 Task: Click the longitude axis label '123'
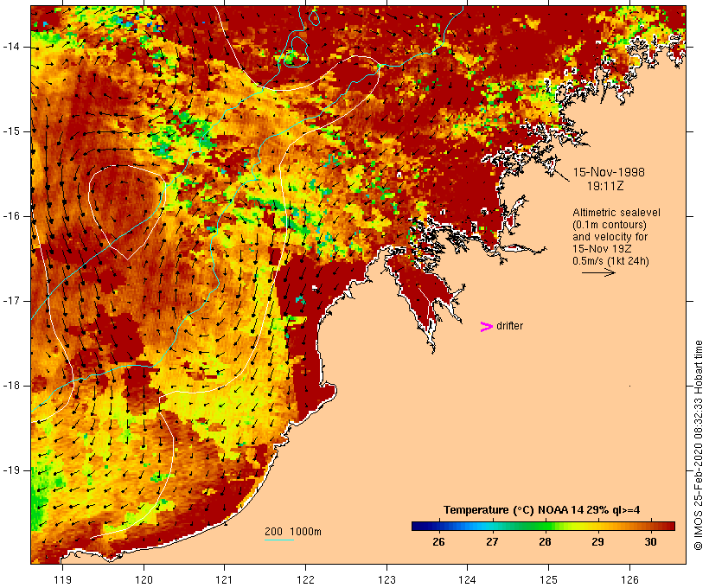pyautogui.click(x=386, y=579)
